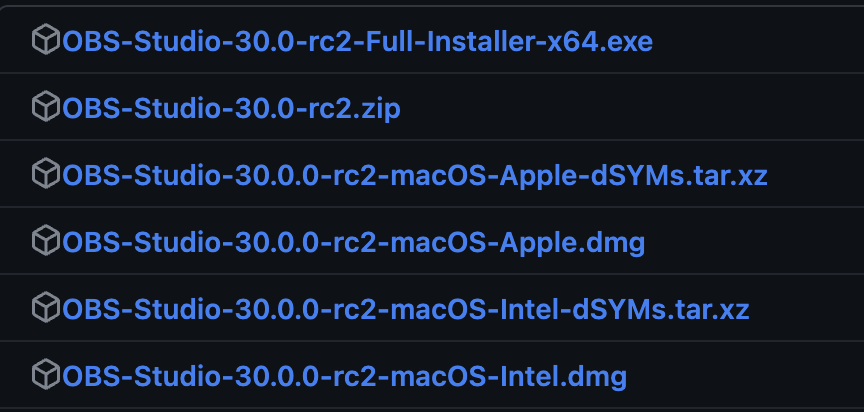The height and width of the screenshot is (412, 864).
Task: Open the OBS-Studio-30.0-rc2-Full-Installer-x64.exe link
Action: click(357, 41)
